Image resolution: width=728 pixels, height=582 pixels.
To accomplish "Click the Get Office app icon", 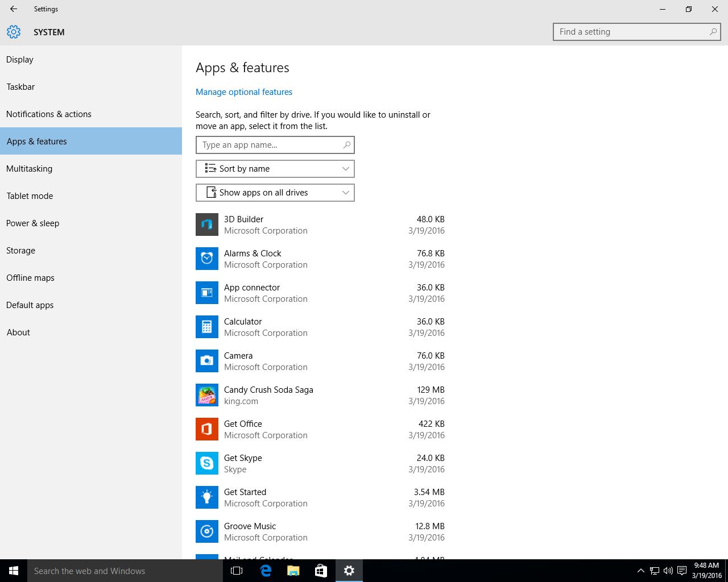I will point(207,429).
